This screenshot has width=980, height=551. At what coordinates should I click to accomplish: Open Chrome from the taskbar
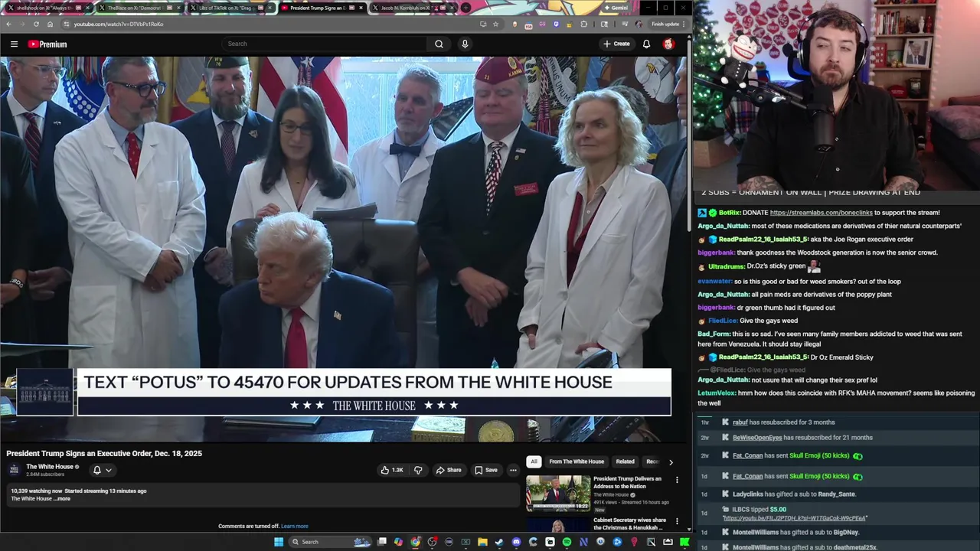[x=415, y=542]
